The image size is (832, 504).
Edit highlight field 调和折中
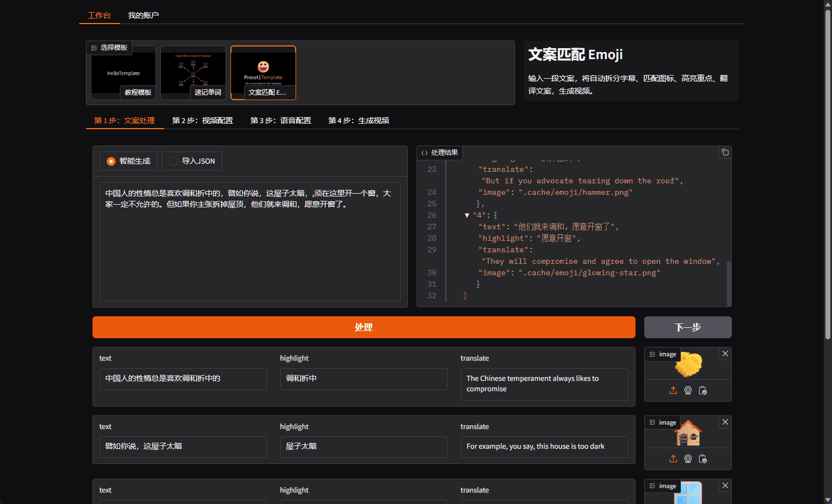click(x=364, y=379)
